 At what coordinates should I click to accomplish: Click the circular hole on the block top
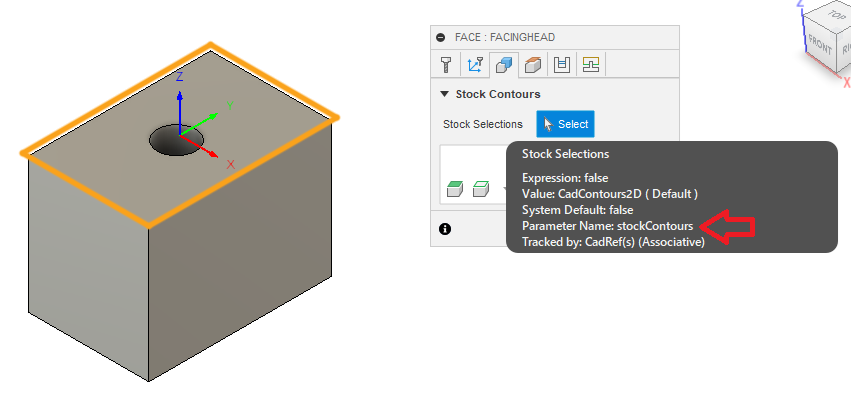pos(176,140)
